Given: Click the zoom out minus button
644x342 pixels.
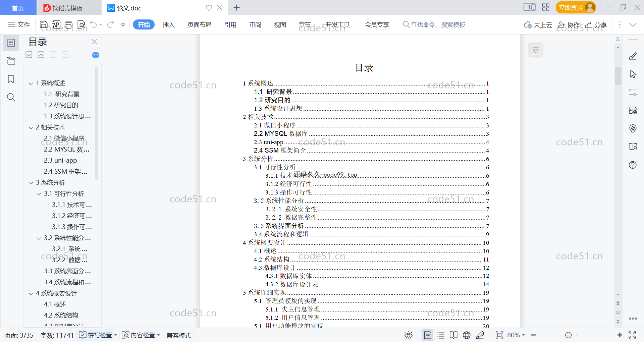Looking at the screenshot, I should click(534, 335).
